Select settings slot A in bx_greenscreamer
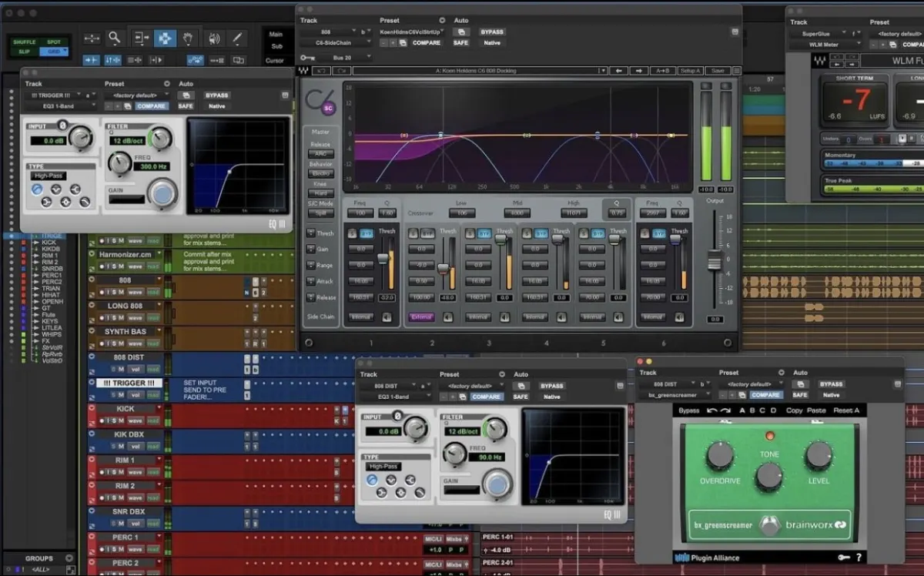 [742, 410]
